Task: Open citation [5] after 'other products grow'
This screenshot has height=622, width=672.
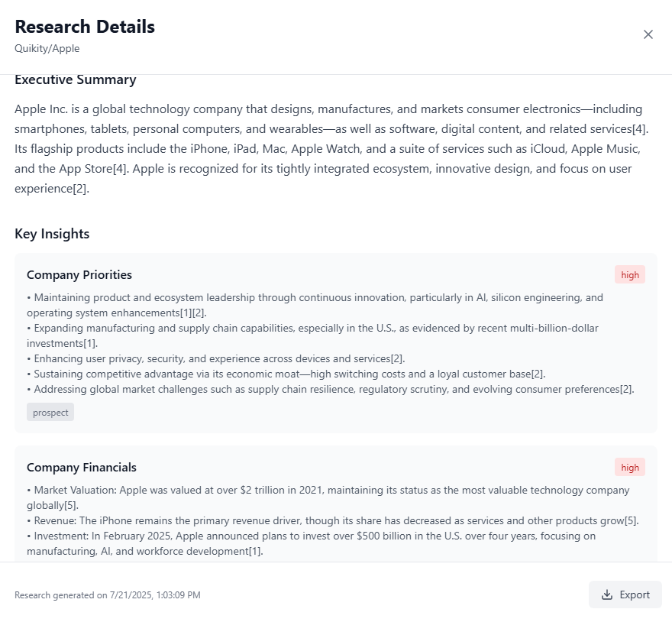Action: [x=630, y=521]
